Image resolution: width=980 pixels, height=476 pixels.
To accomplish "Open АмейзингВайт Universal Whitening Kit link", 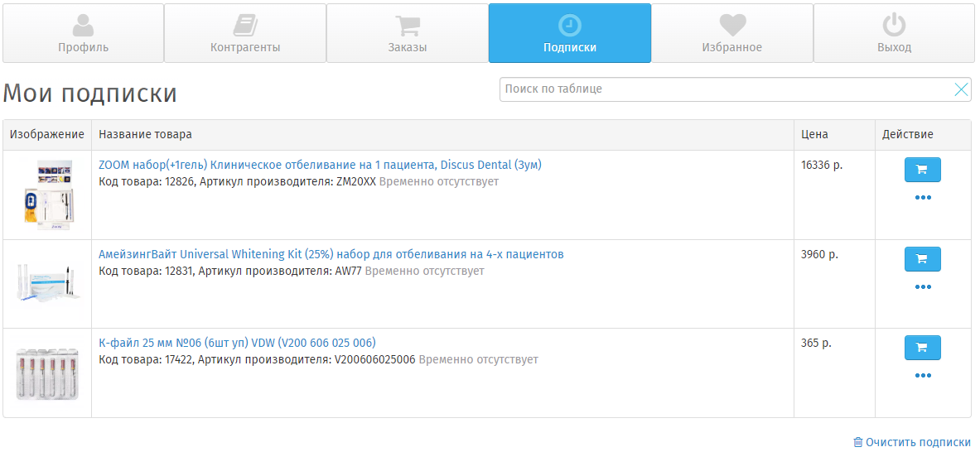I will [x=331, y=254].
